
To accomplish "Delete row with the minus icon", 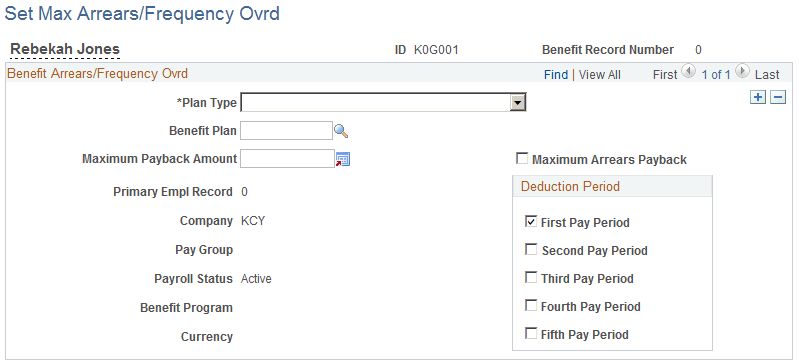I will tap(778, 97).
